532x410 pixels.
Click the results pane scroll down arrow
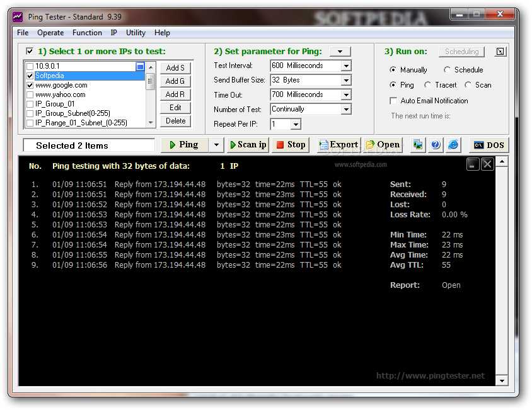(502, 381)
